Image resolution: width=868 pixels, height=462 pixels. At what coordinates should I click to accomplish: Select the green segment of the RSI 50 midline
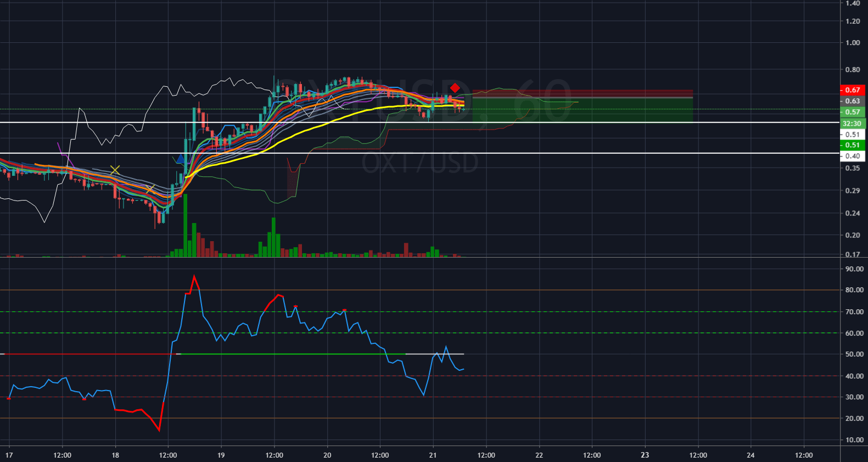[293, 354]
